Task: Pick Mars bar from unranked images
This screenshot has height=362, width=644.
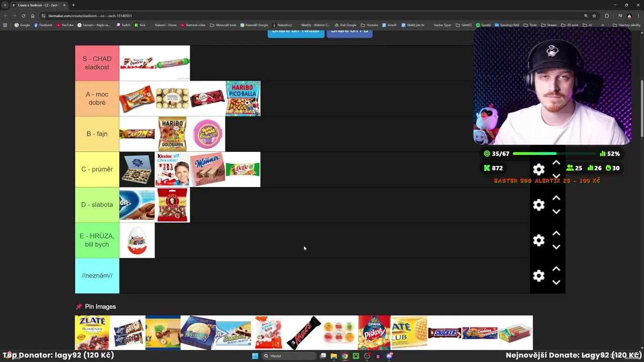Action: tap(304, 333)
